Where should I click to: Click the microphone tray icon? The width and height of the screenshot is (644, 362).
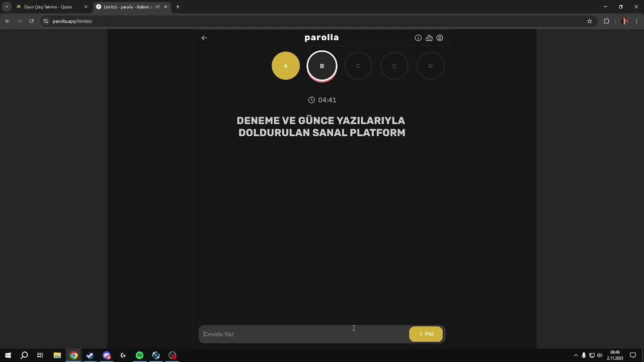(584, 355)
